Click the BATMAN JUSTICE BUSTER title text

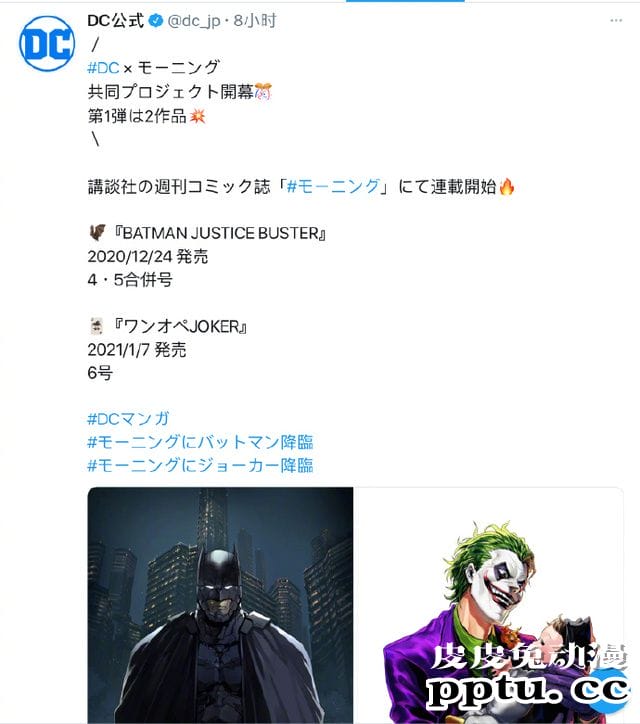pyautogui.click(x=220, y=233)
